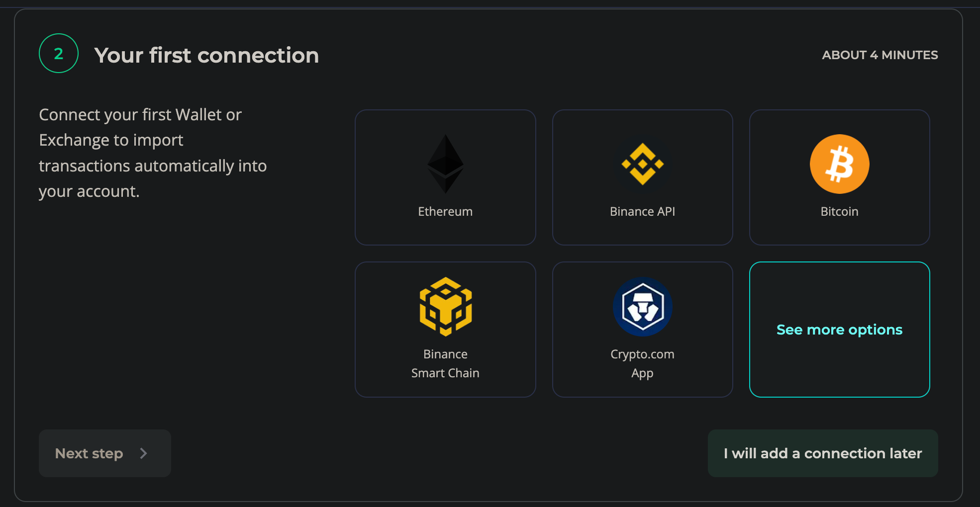Choose the Binance API exchange card
980x507 pixels.
coord(642,177)
